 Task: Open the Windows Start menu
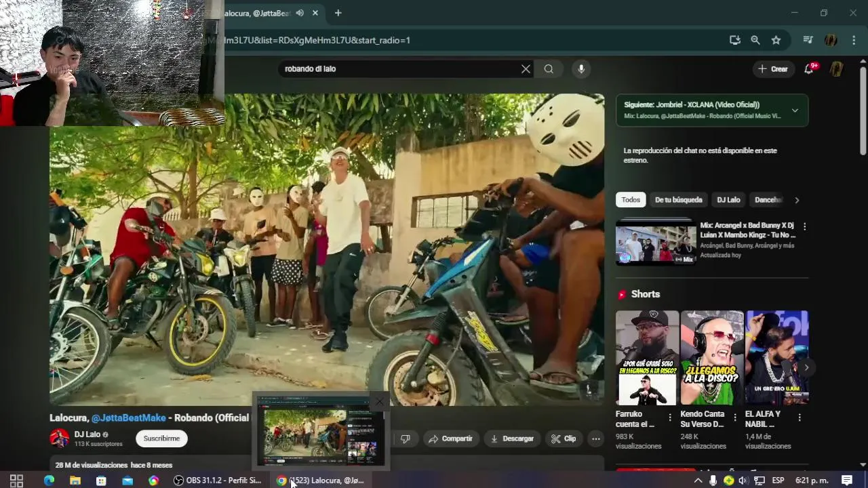(16, 481)
